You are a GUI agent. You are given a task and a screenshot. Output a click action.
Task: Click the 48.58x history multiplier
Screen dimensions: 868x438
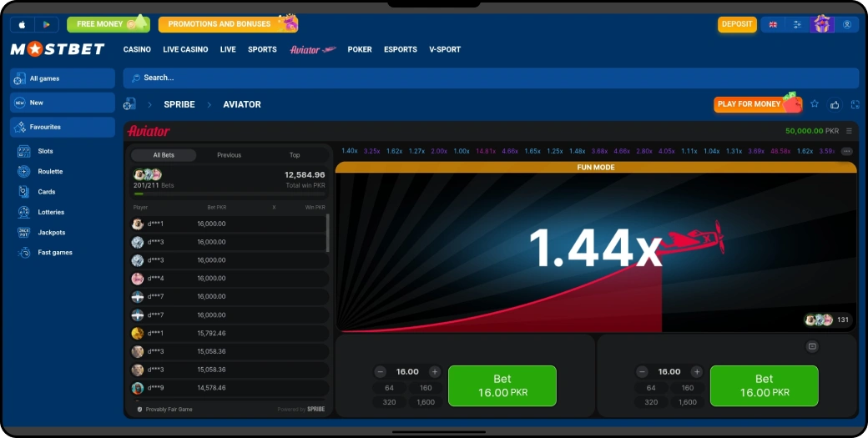[x=780, y=151]
